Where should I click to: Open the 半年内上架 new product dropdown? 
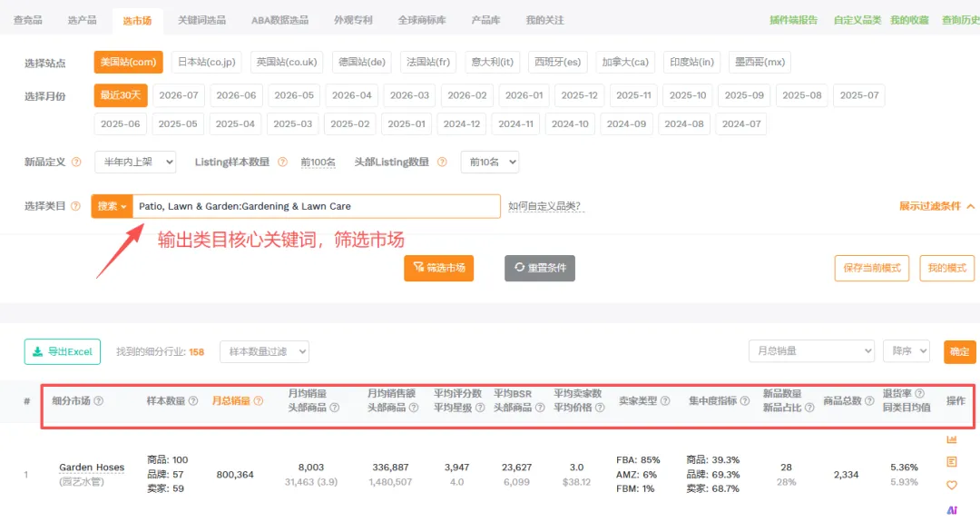[135, 162]
